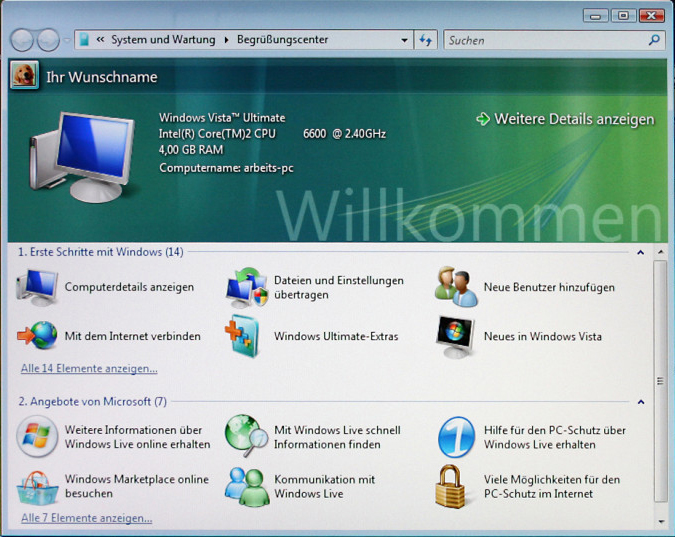Open the Neues in Windows Vista monitor icon
The image size is (675, 537).
click(x=455, y=337)
